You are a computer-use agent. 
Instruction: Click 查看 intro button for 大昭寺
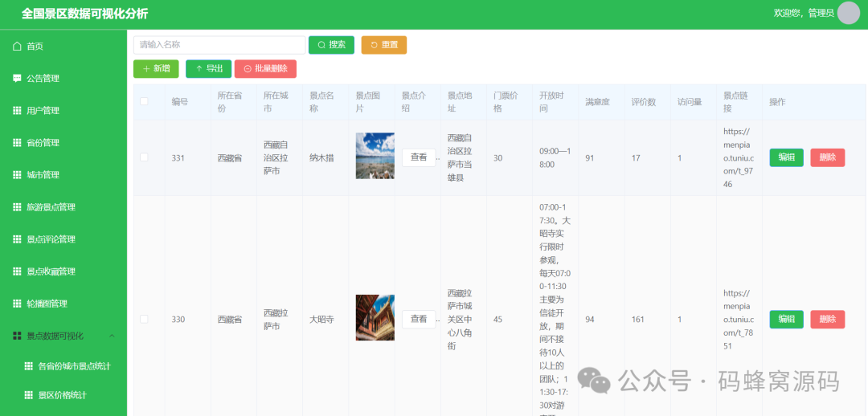tap(419, 319)
